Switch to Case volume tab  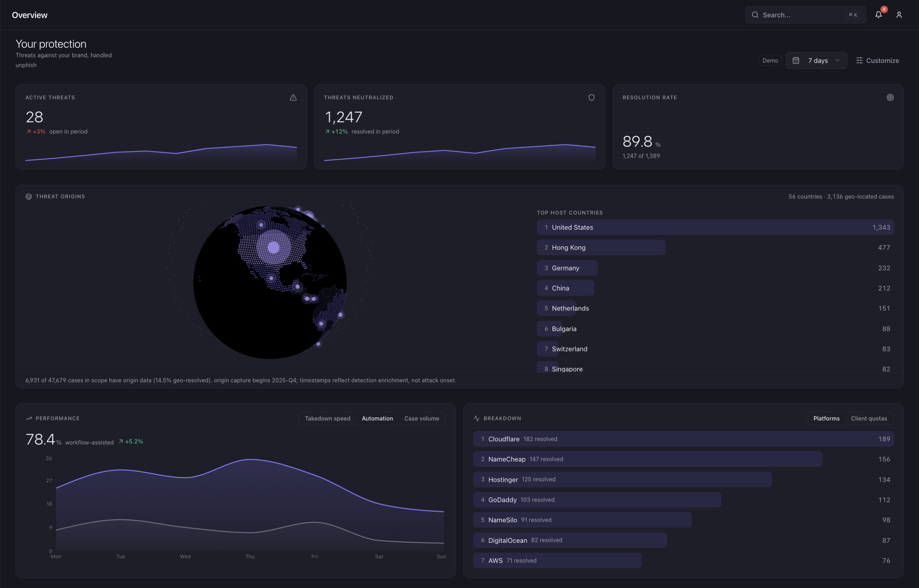point(421,419)
